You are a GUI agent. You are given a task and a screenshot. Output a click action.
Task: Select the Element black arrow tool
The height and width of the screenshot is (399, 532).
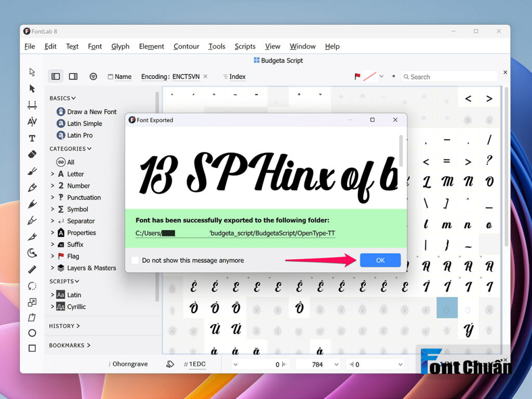tap(32, 88)
